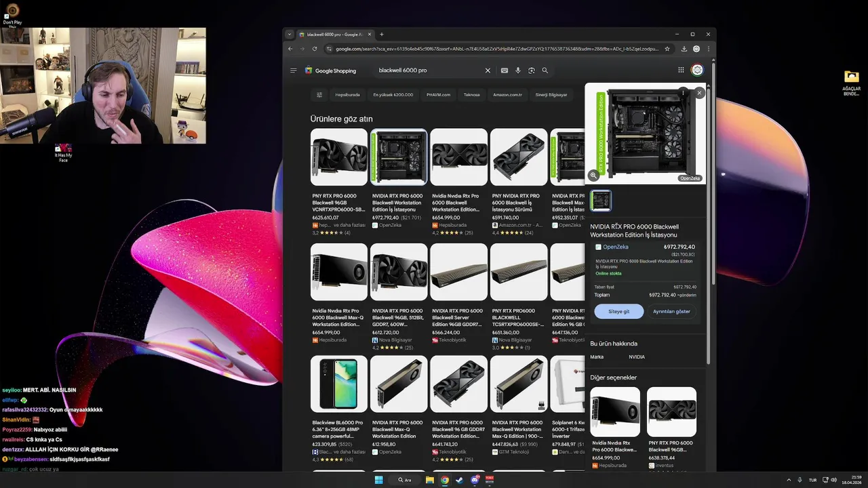Open the tab search dropdown arrow
This screenshot has width=868, height=488.
click(290, 34)
